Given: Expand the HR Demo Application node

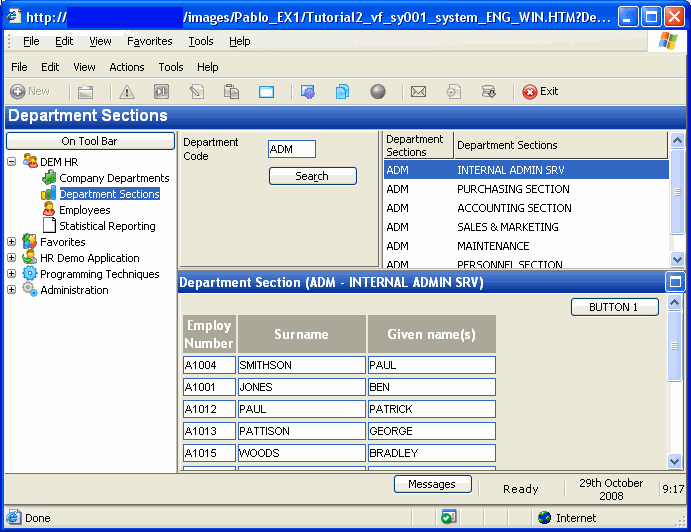Looking at the screenshot, I should [12, 258].
